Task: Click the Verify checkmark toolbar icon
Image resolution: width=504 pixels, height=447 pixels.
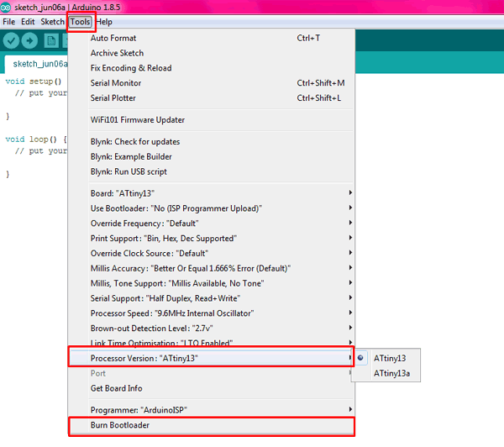Action: (11, 41)
